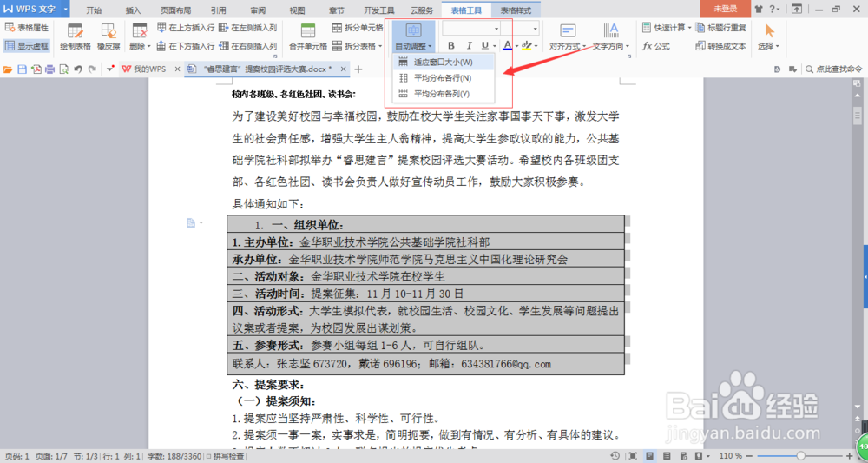The height and width of the screenshot is (463, 868).
Task: Split cells (拆分单元格)
Action: (358, 28)
